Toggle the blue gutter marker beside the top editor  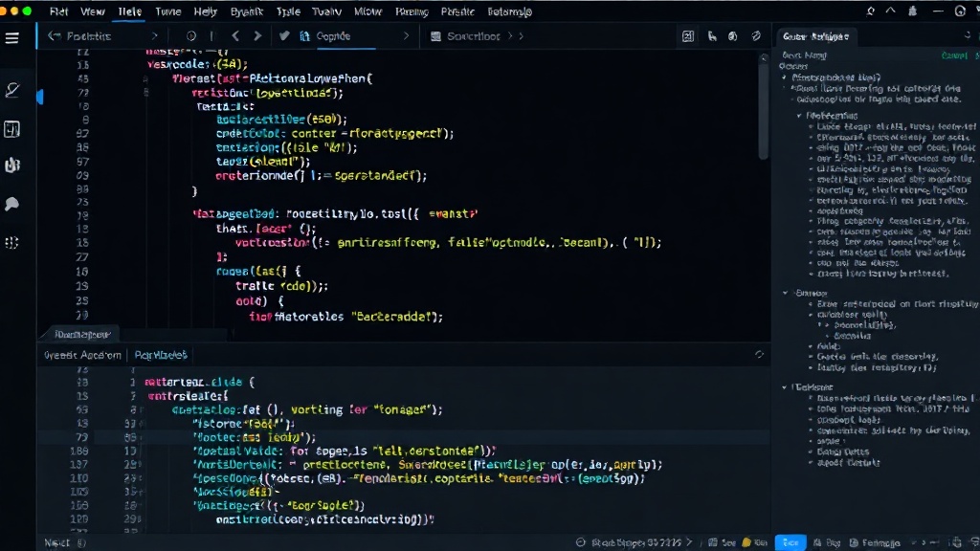point(40,97)
